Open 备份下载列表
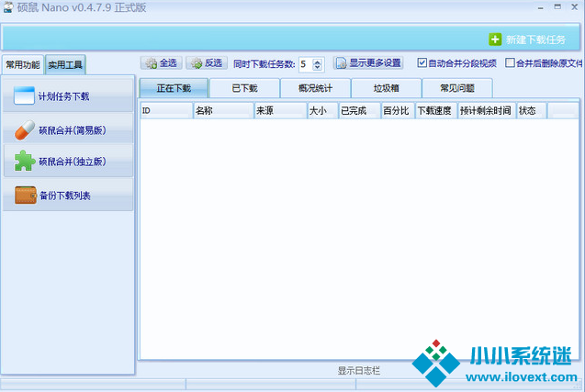The height and width of the screenshot is (392, 585). (x=68, y=195)
